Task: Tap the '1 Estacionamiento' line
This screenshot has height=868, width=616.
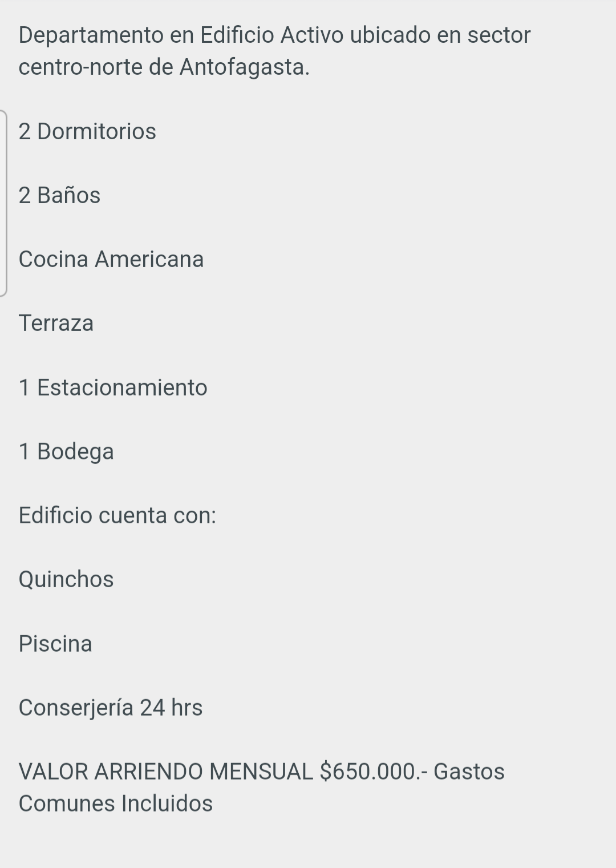Action: [x=113, y=388]
